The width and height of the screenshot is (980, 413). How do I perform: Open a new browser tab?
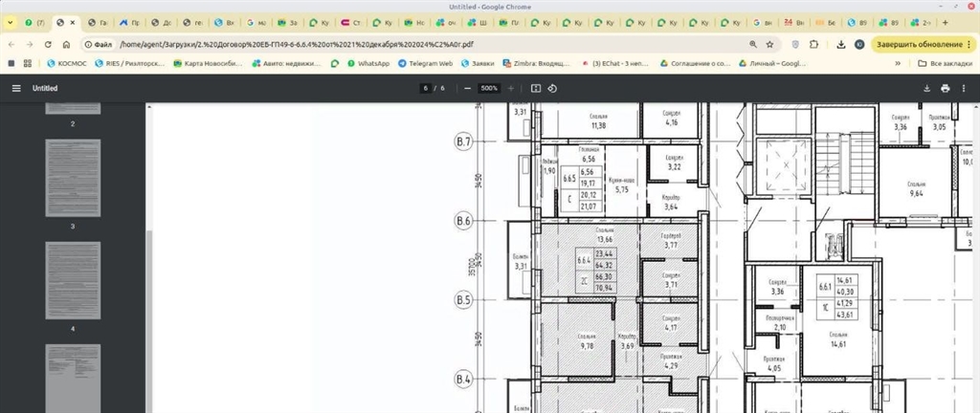point(945,22)
